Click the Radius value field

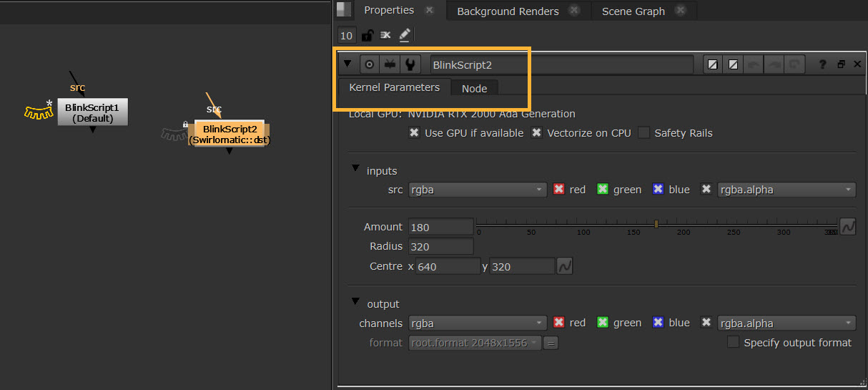(x=440, y=246)
